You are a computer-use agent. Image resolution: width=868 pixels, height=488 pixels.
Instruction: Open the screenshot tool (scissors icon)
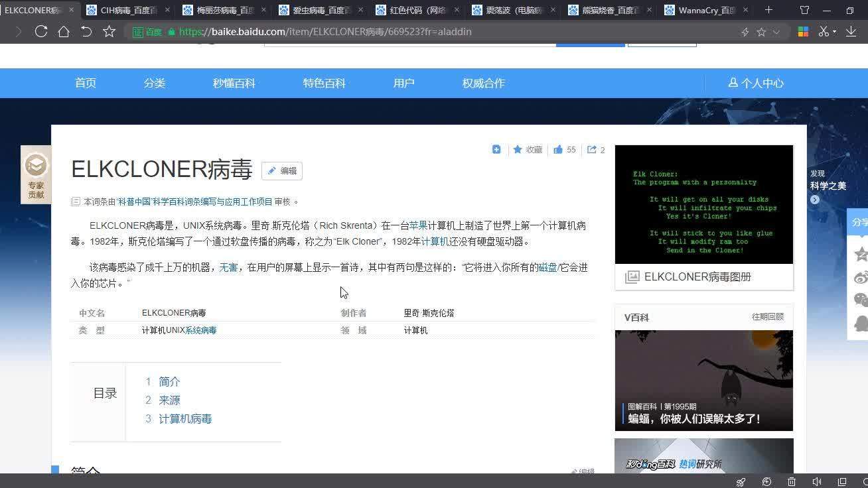click(x=824, y=30)
